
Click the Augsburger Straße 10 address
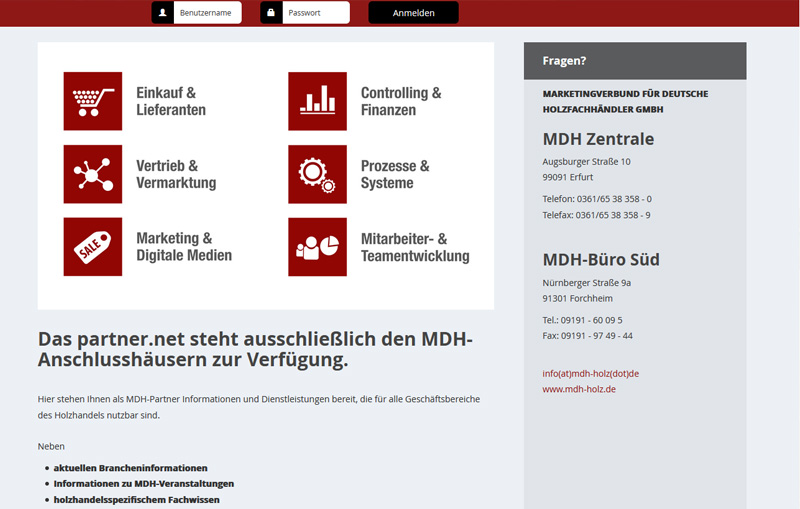(x=586, y=162)
